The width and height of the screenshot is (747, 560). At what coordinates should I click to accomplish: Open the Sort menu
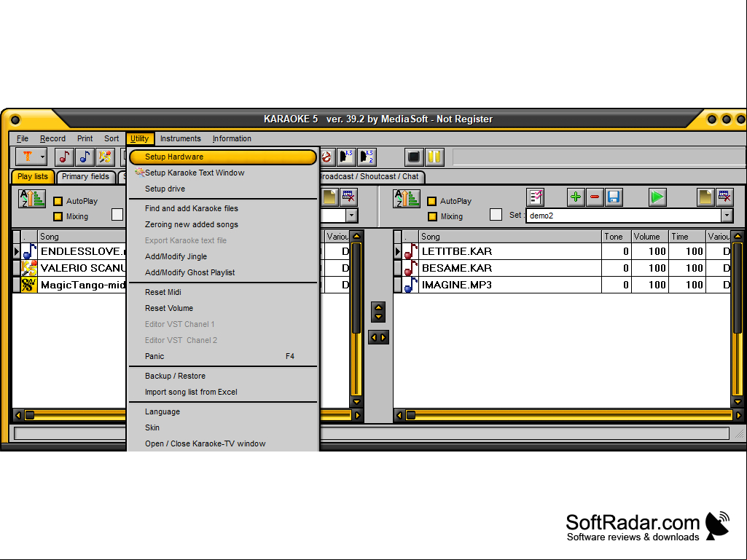112,138
